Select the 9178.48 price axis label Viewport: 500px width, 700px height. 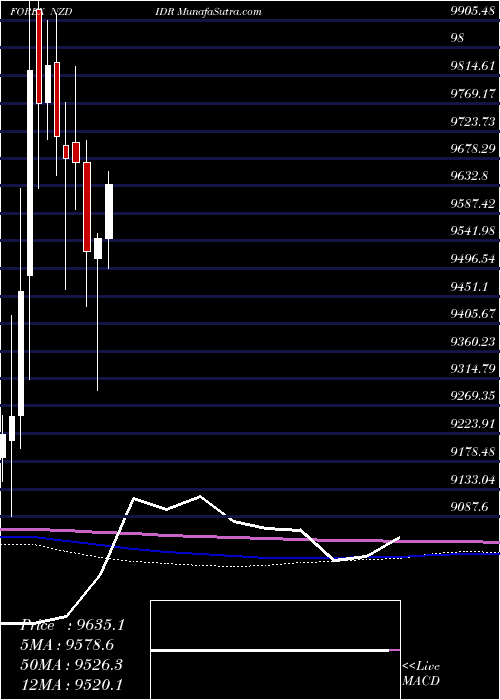(x=473, y=452)
